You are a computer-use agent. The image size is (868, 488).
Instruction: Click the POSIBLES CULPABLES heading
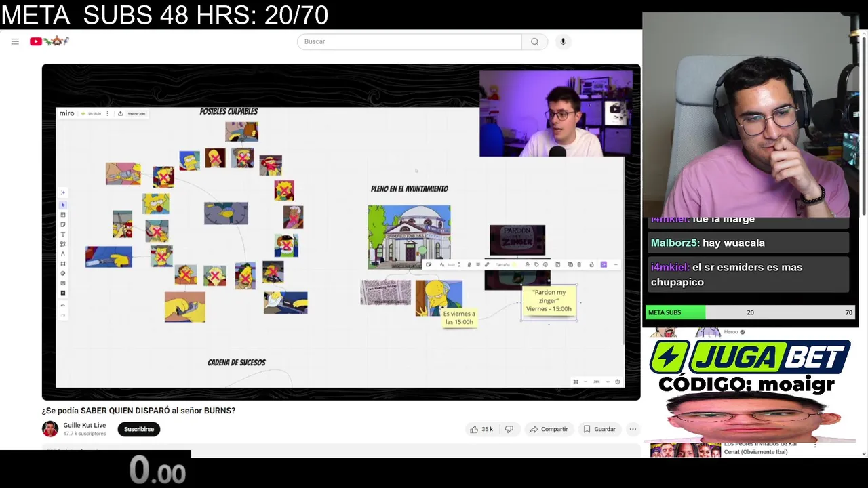click(x=229, y=111)
